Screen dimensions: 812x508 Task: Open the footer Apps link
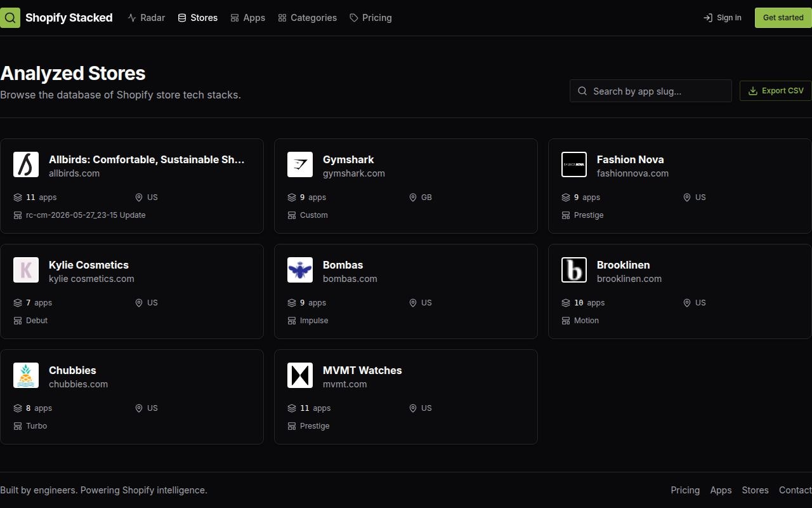click(721, 490)
